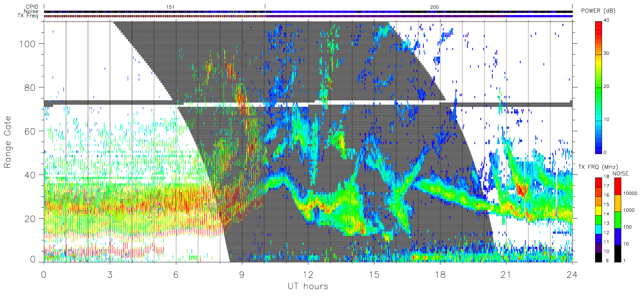The width and height of the screenshot is (644, 297).
Task: Click the TX frequency strip above the plot
Action: tap(308, 16)
